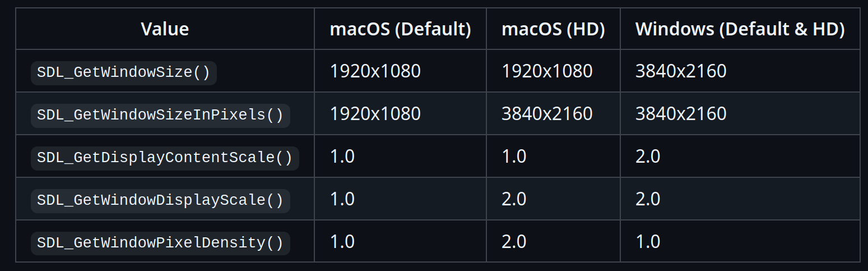The image size is (868, 271).
Task: Click the macOS (Default) column header
Action: pyautogui.click(x=400, y=29)
